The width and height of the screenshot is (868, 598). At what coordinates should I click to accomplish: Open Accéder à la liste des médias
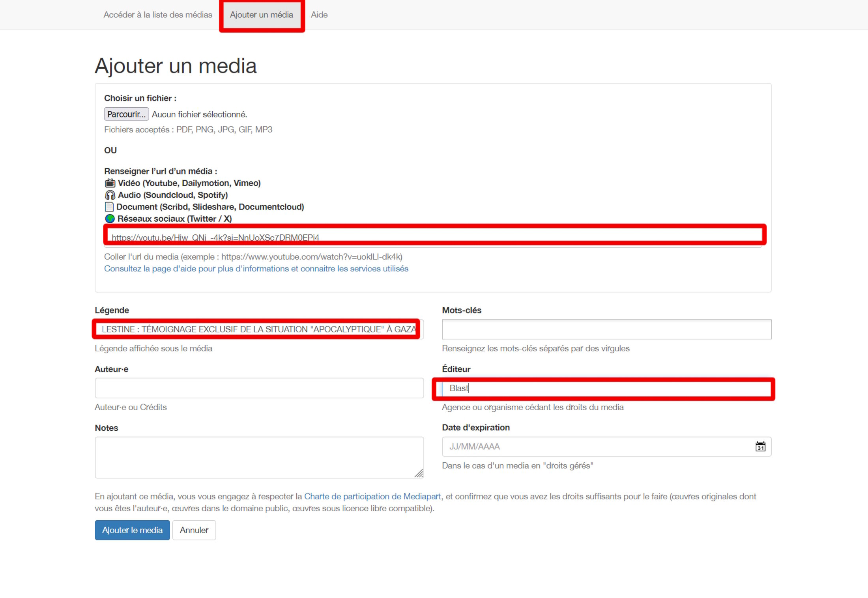pos(158,15)
